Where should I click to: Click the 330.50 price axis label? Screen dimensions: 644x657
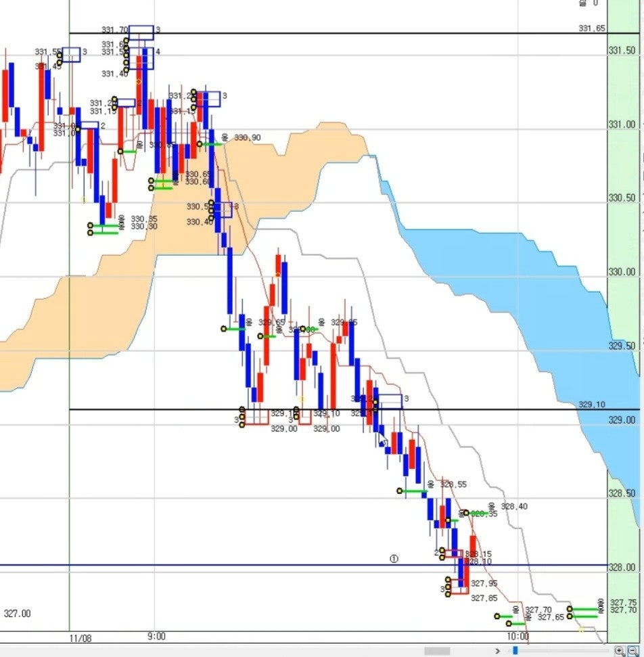622,198
